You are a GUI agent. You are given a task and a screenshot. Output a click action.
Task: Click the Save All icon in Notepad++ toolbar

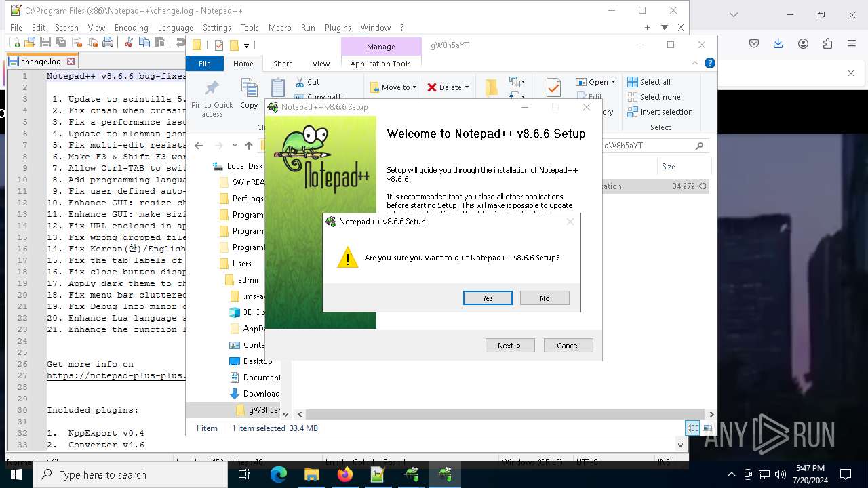click(x=60, y=42)
